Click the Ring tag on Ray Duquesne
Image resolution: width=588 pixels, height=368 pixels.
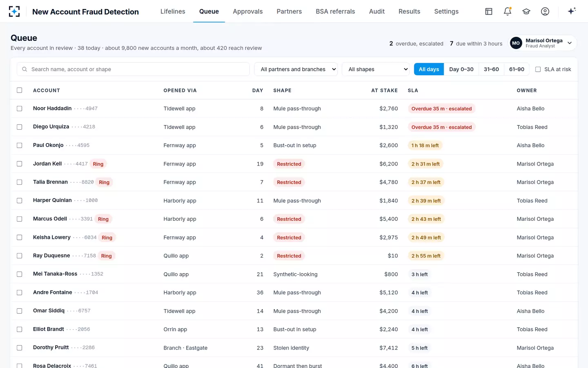pyautogui.click(x=107, y=256)
